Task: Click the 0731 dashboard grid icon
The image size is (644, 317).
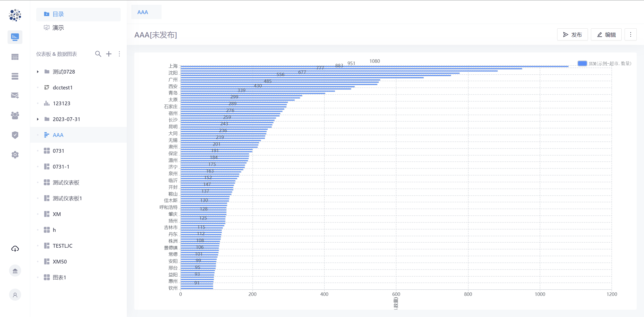Action: pyautogui.click(x=47, y=151)
